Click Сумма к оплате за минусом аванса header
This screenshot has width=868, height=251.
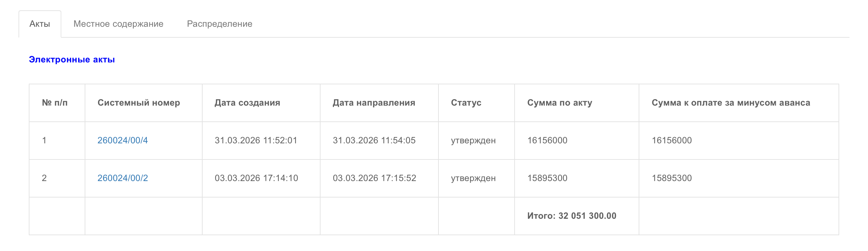click(731, 103)
